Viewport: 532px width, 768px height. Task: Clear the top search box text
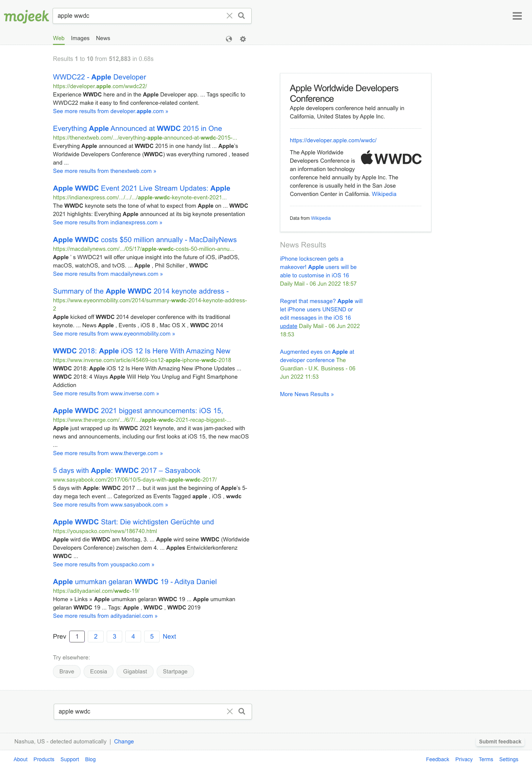click(x=229, y=16)
